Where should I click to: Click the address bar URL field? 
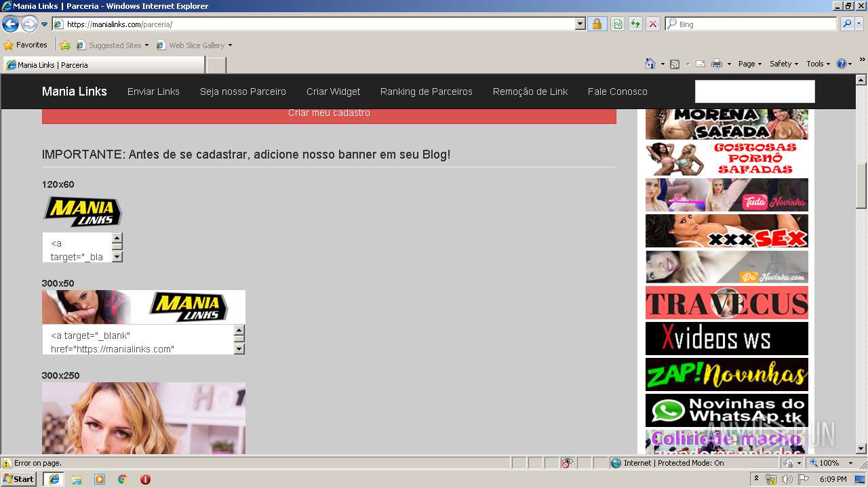tap(313, 24)
